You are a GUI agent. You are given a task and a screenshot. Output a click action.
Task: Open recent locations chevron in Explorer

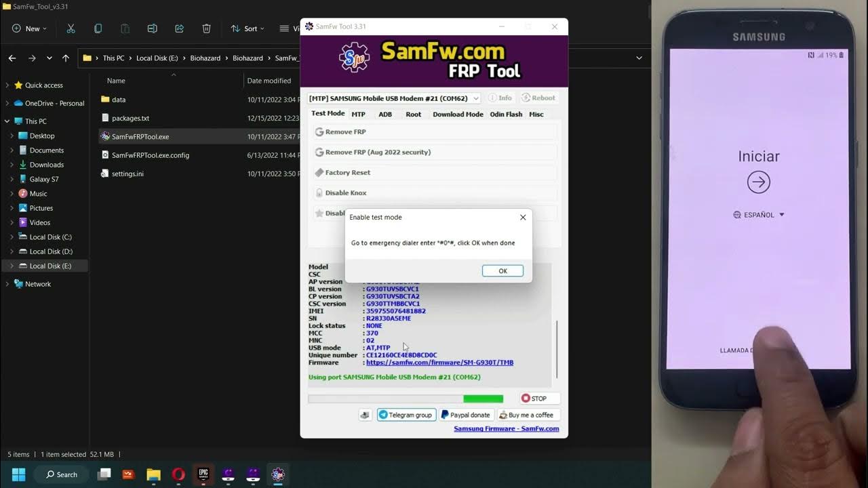49,58
